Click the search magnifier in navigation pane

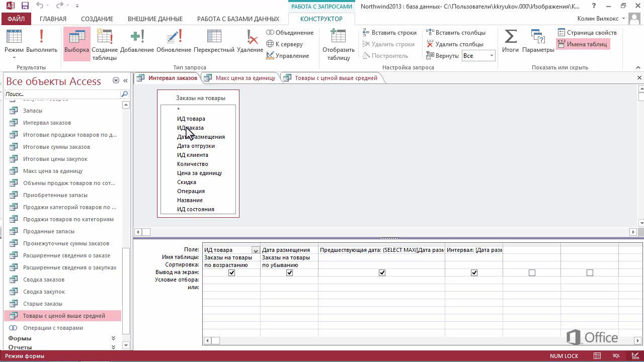pyautogui.click(x=124, y=94)
